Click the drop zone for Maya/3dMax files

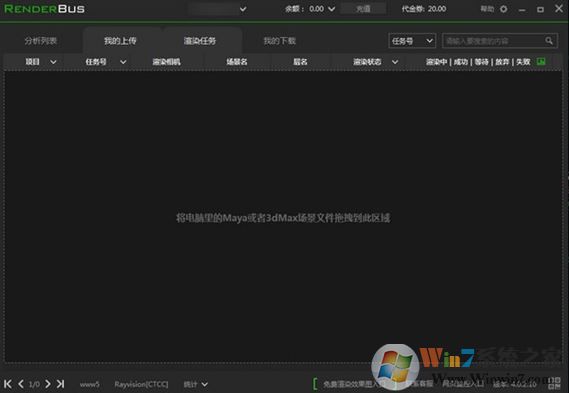point(283,217)
